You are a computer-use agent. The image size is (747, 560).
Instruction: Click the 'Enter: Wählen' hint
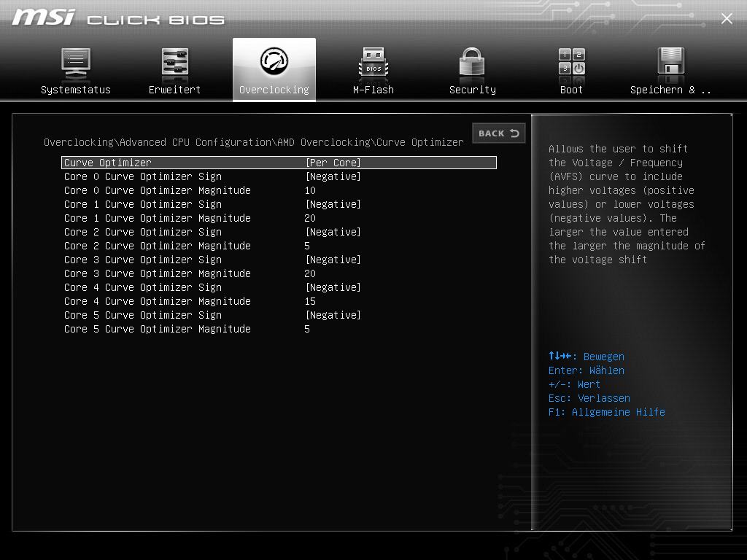pyautogui.click(x=587, y=370)
